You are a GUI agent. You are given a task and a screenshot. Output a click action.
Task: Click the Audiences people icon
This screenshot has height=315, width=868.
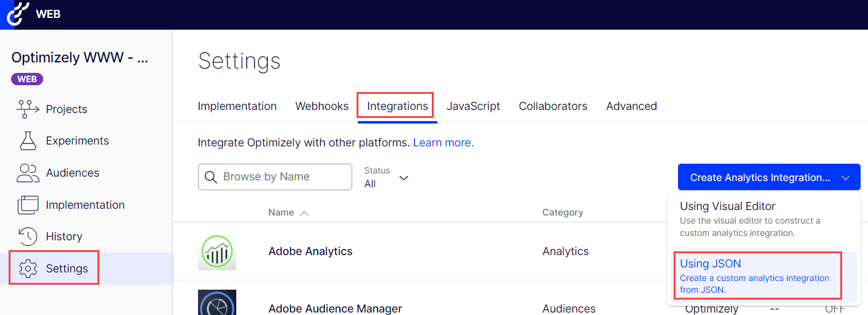tap(28, 173)
